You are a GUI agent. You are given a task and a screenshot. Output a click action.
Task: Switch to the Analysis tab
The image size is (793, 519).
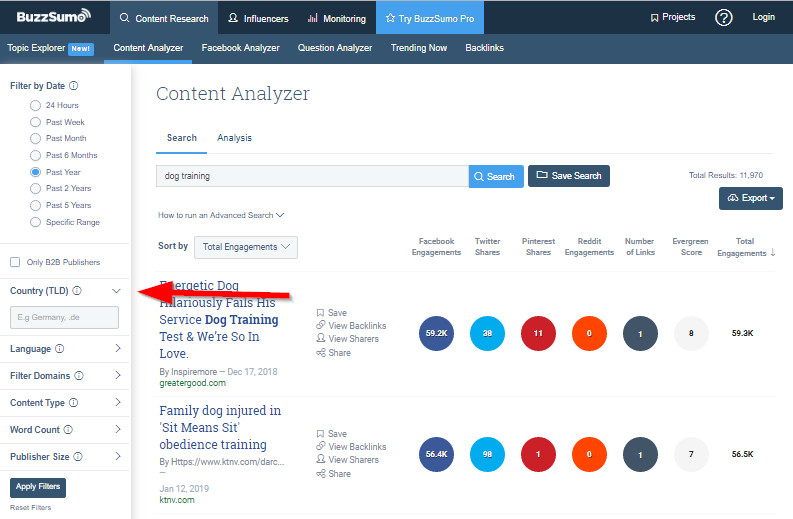click(234, 138)
